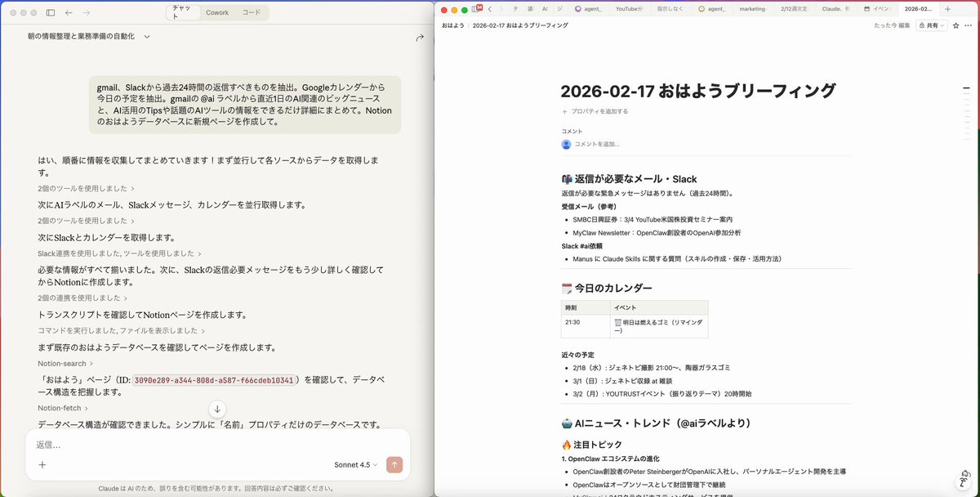Click the scroll-to-bottom arrow in Claude chat
The image size is (980, 497).
click(217, 409)
